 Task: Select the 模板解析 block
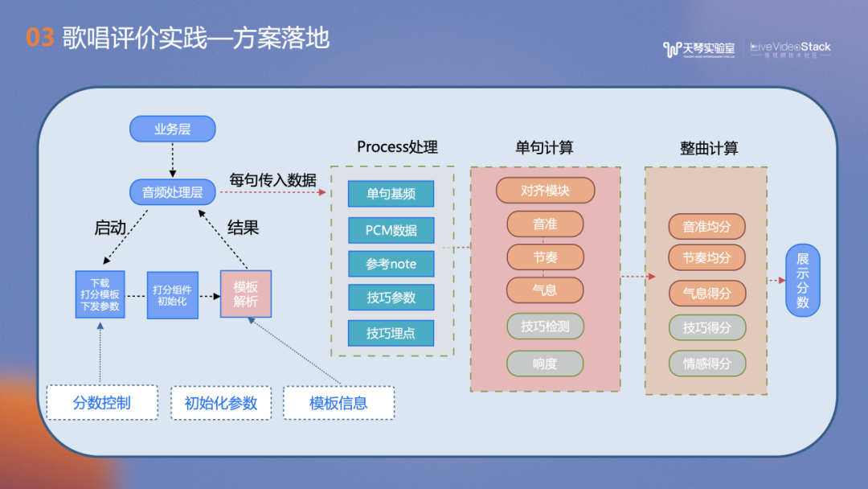click(x=246, y=294)
